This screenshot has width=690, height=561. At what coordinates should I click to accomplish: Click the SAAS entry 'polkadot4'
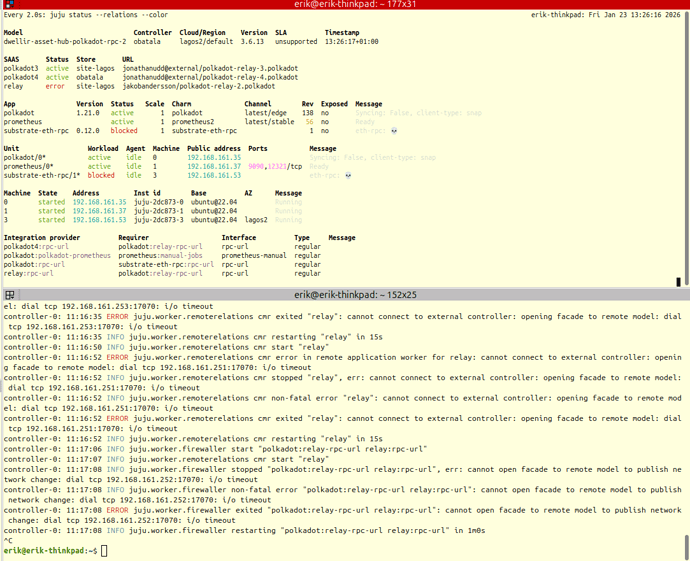tap(21, 77)
